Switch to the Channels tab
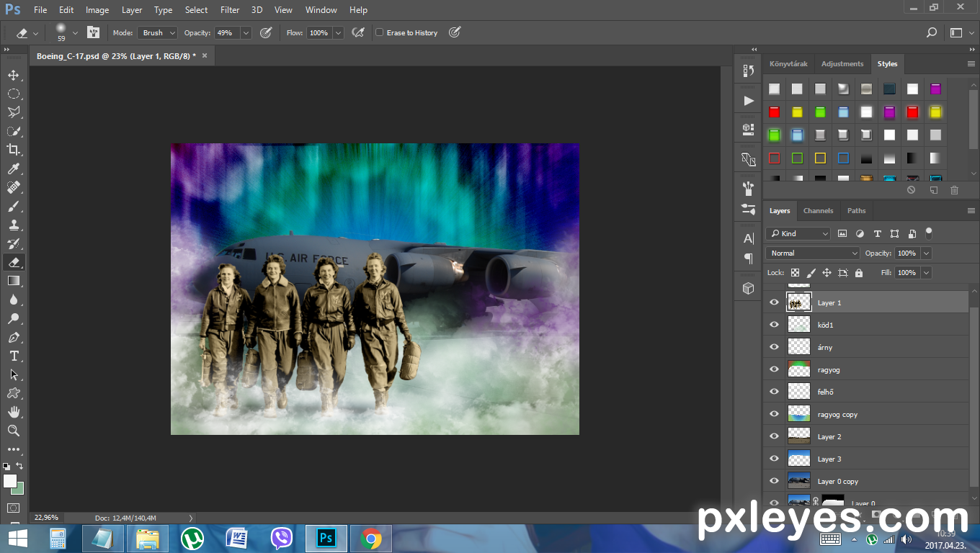This screenshot has height=553, width=980. (818, 211)
